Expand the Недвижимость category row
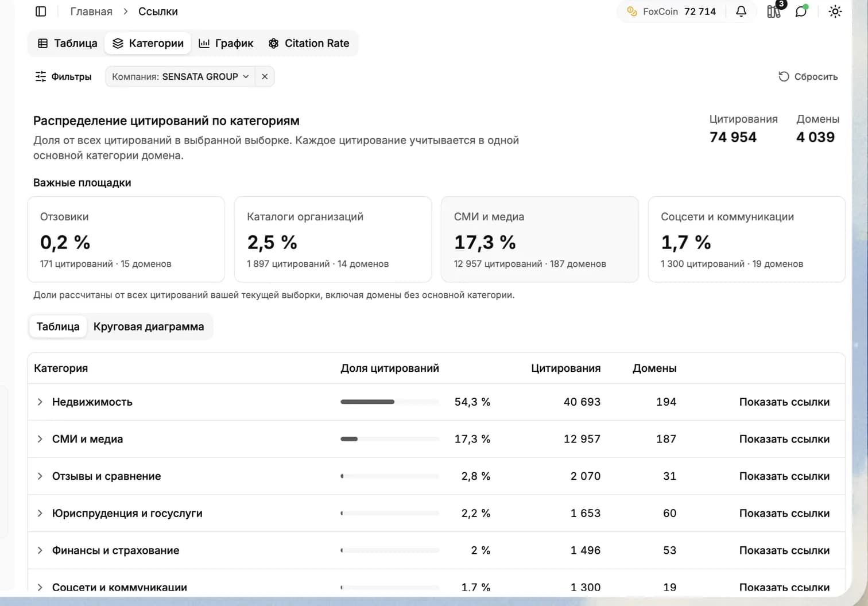Screen dimensions: 868x606 pos(40,402)
